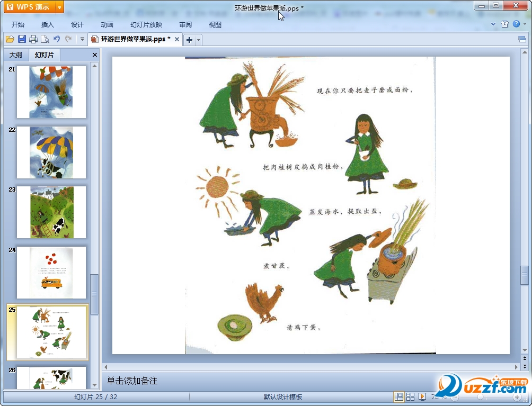Click the zoom in plus button
The image size is (532, 406).
pos(517,397)
